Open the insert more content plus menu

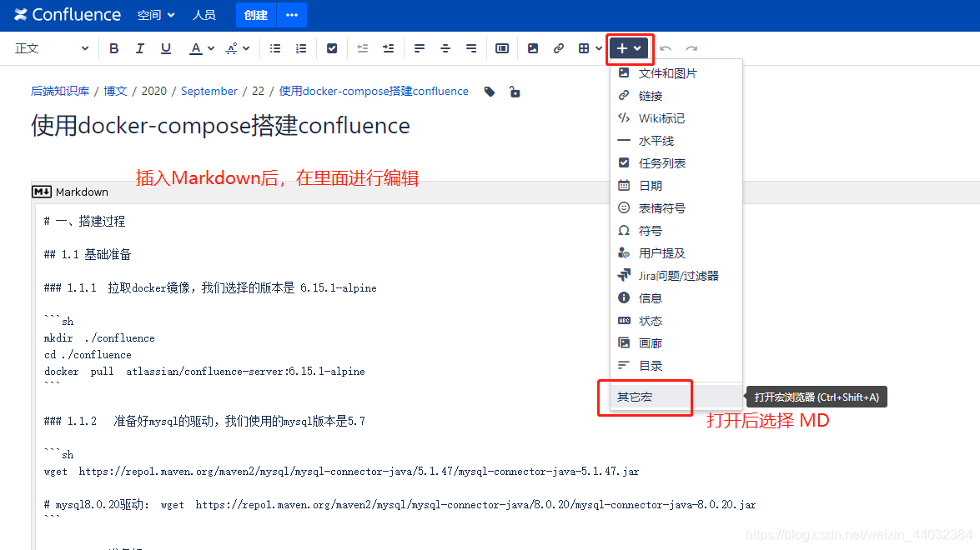click(629, 48)
